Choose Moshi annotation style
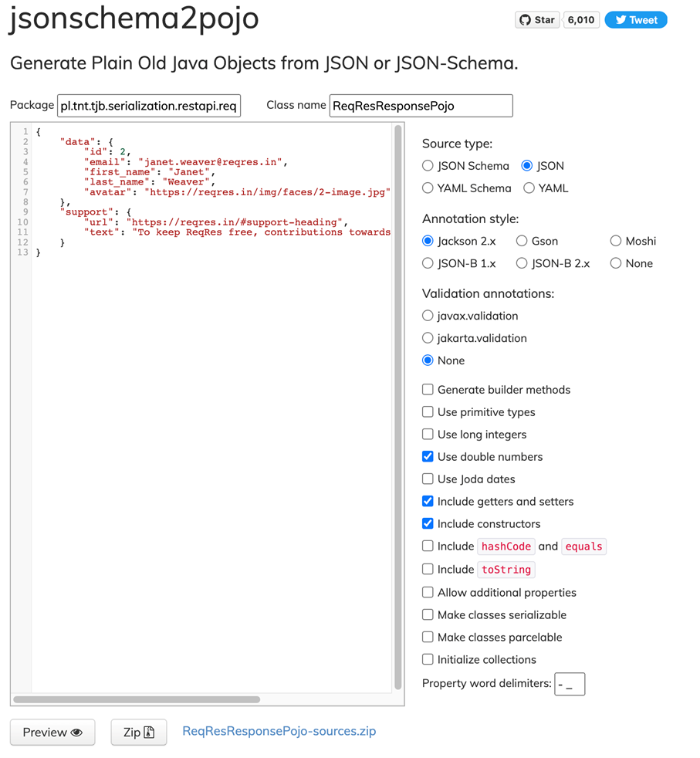Viewport: 700px width, 758px height. point(616,242)
